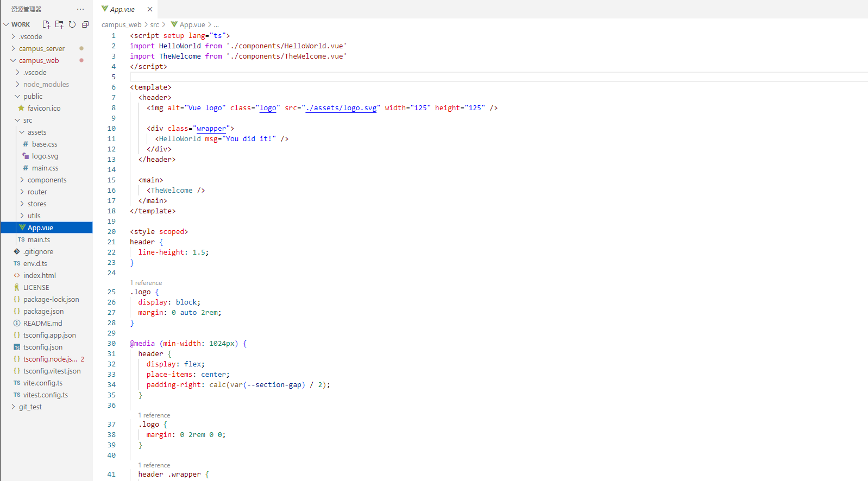Open README.md in the explorer
Image resolution: width=868 pixels, height=481 pixels.
click(42, 324)
